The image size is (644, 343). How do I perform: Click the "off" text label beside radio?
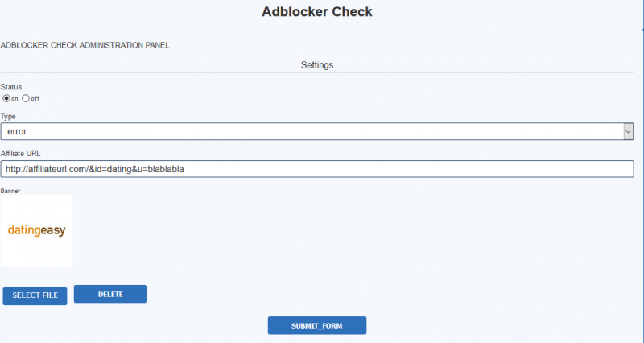(x=35, y=99)
